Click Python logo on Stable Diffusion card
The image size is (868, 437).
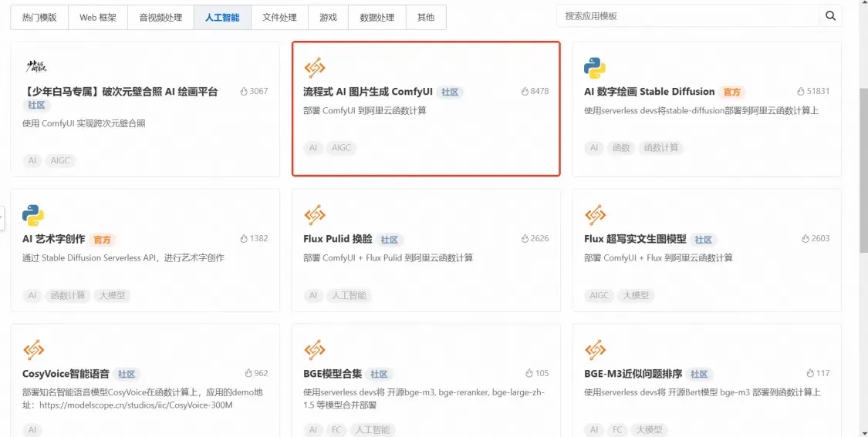coord(595,68)
